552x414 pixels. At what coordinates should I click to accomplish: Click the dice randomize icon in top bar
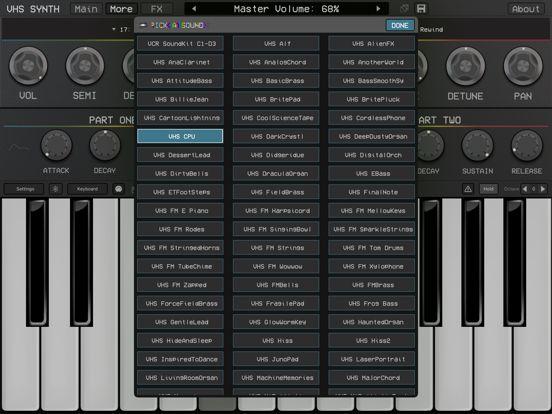coord(404,8)
